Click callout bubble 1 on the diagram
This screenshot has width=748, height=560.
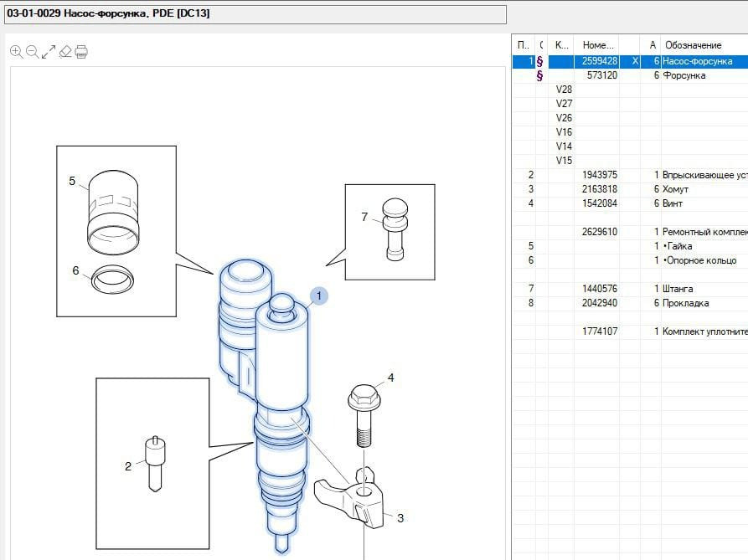318,295
